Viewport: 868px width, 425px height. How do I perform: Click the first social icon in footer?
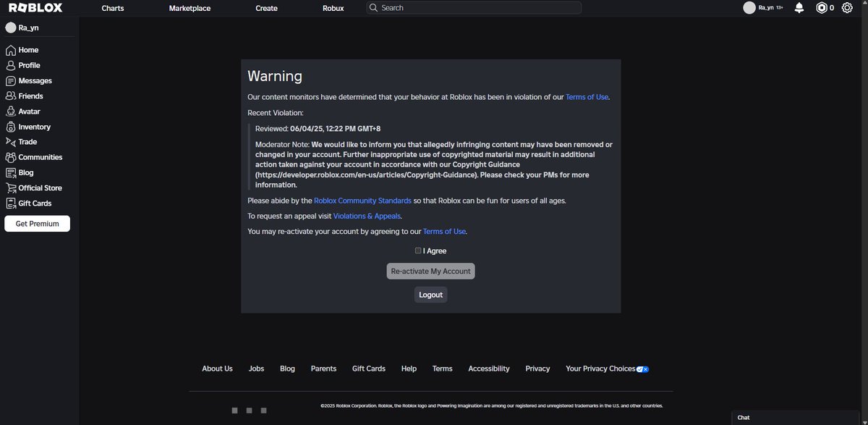coord(235,411)
